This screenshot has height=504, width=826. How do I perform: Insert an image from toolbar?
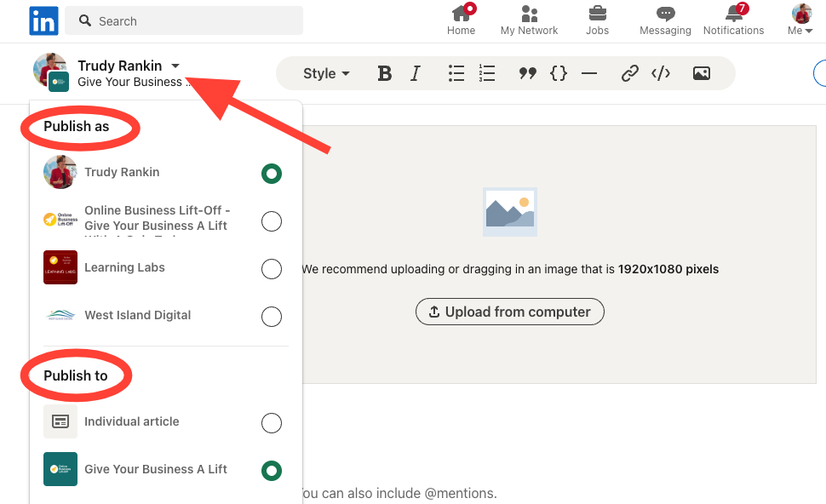pos(701,73)
